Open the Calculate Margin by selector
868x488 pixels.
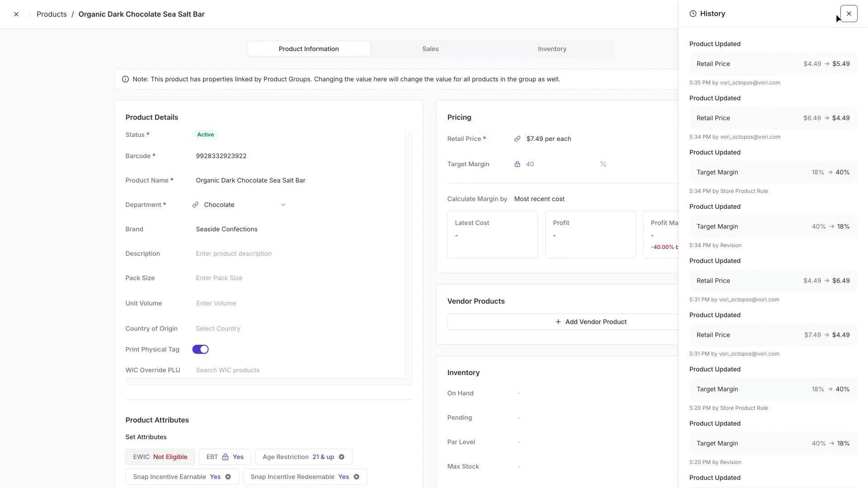[539, 199]
